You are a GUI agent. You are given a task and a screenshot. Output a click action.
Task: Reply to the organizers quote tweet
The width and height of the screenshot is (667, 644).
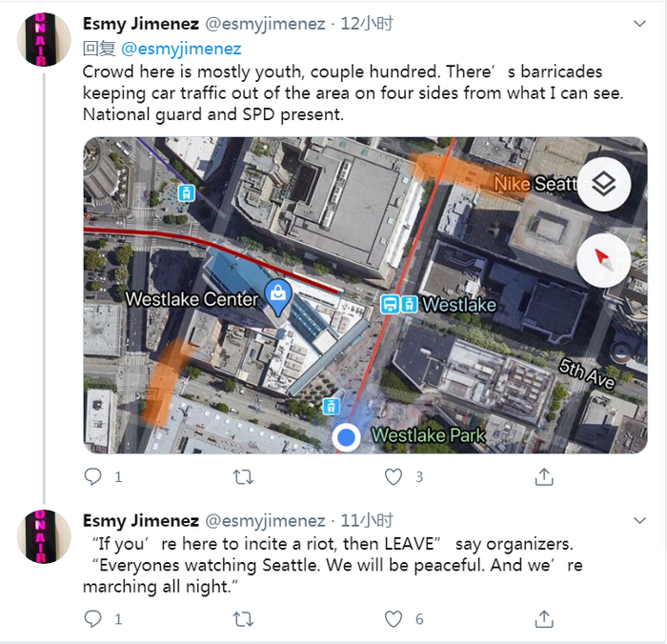[92, 619]
